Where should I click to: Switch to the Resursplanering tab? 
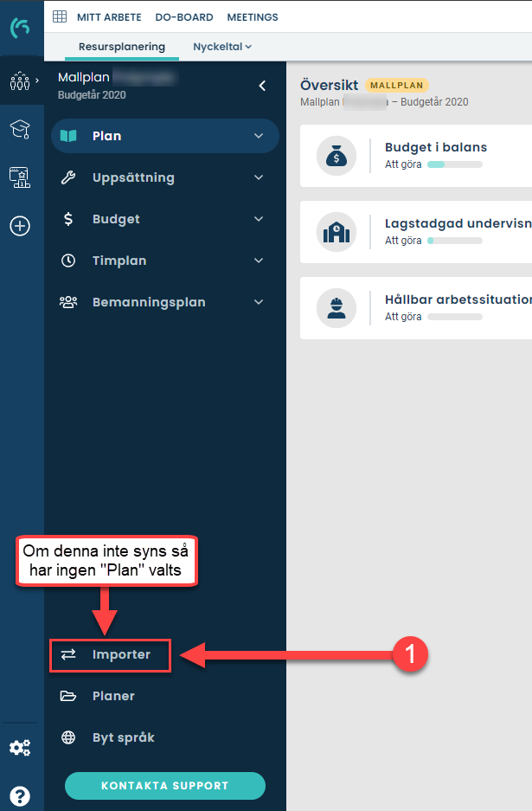(x=122, y=47)
